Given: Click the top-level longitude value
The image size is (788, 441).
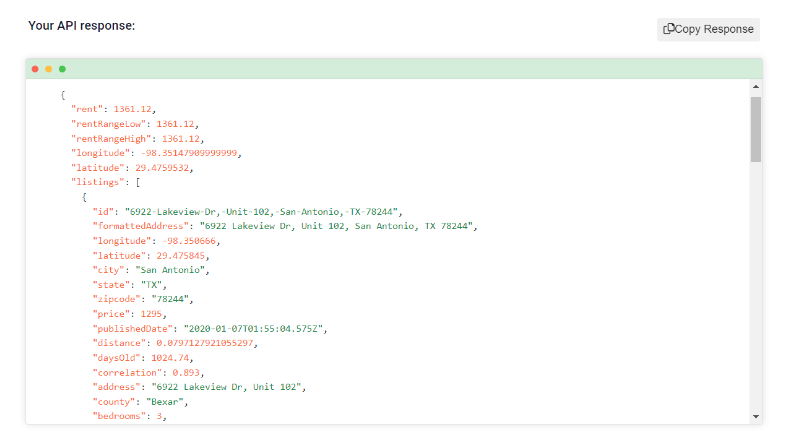Looking at the screenshot, I should click(189, 153).
